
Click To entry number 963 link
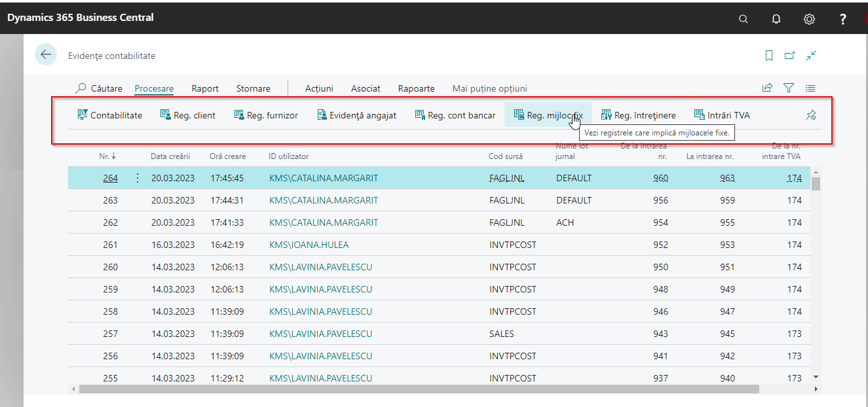point(726,178)
